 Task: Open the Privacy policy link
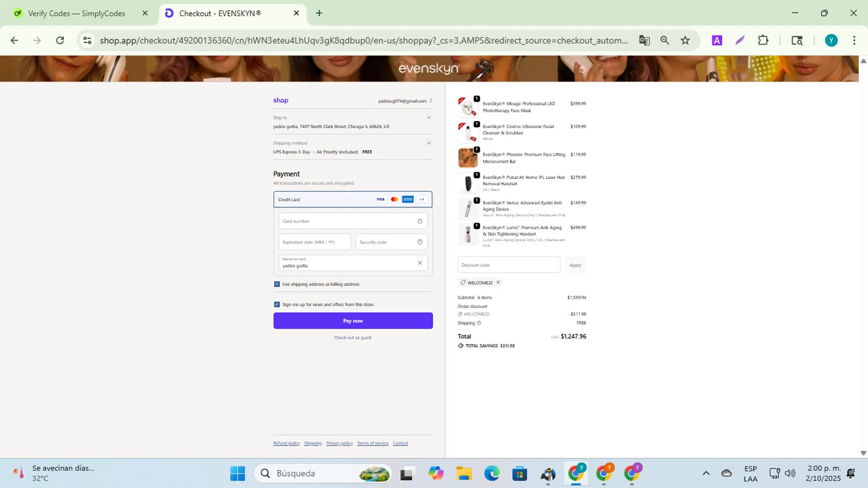coord(340,443)
